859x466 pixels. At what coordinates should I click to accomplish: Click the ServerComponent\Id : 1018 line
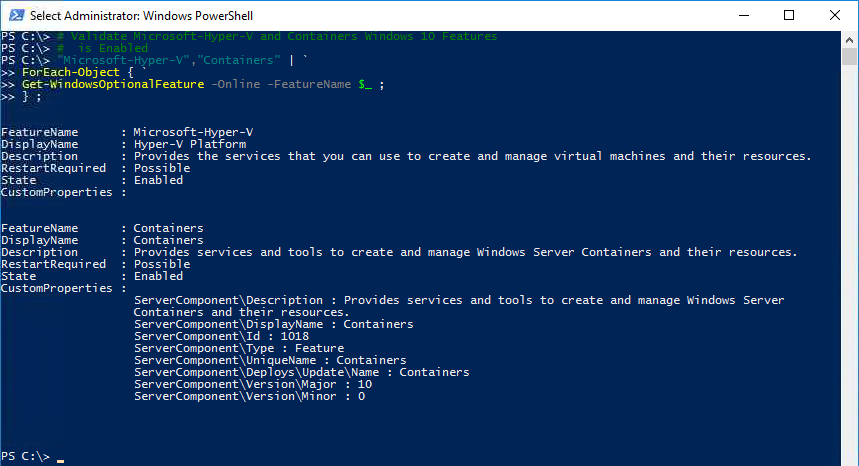(x=221, y=336)
